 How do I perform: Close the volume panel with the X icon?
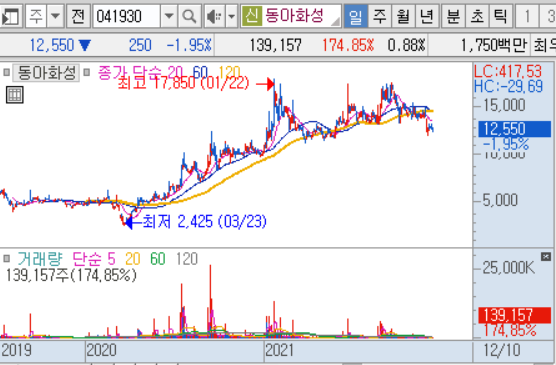point(546,256)
